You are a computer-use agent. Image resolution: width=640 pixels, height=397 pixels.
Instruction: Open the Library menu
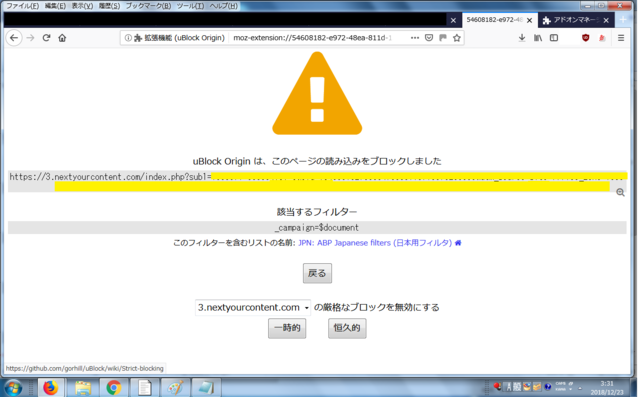[x=538, y=38]
